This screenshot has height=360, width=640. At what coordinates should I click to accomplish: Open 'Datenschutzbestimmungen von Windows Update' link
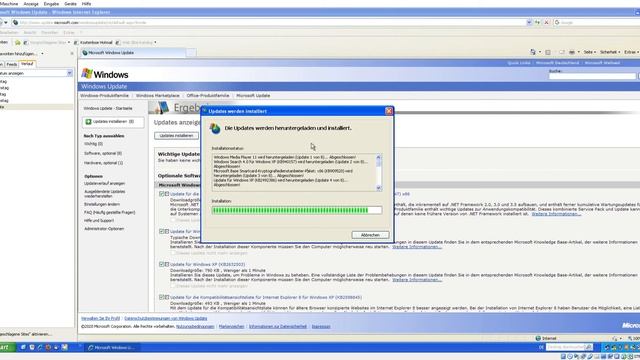(166, 318)
